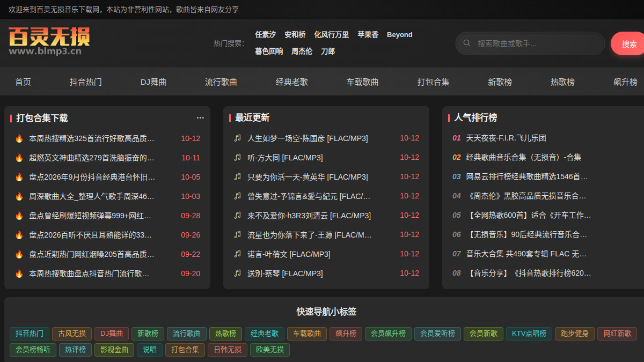Click the 会员爱听榜 quick tag
644x362 pixels.
click(437, 334)
